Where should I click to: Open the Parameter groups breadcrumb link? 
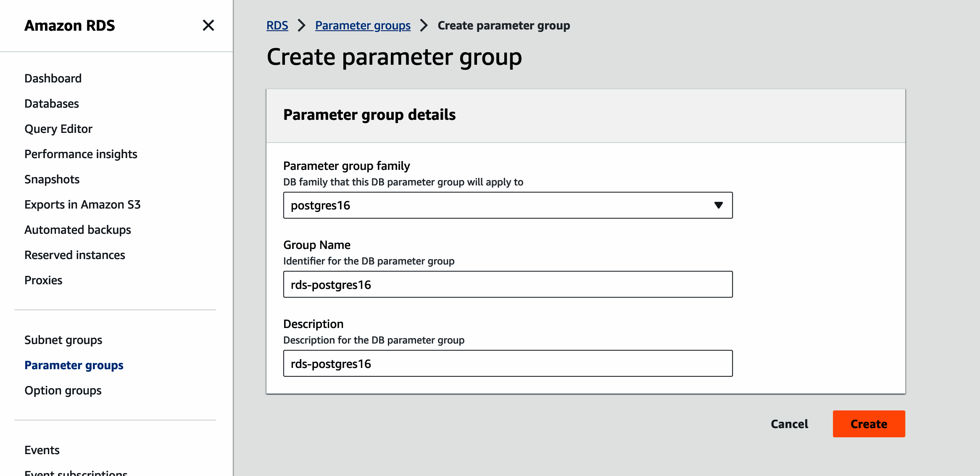[x=362, y=25]
